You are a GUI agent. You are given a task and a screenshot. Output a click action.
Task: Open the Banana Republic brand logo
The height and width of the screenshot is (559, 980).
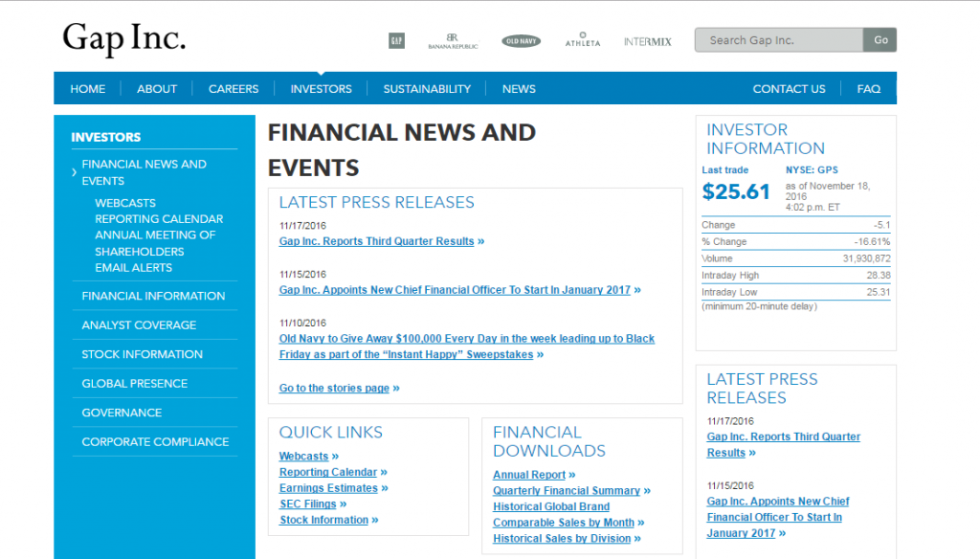point(451,40)
